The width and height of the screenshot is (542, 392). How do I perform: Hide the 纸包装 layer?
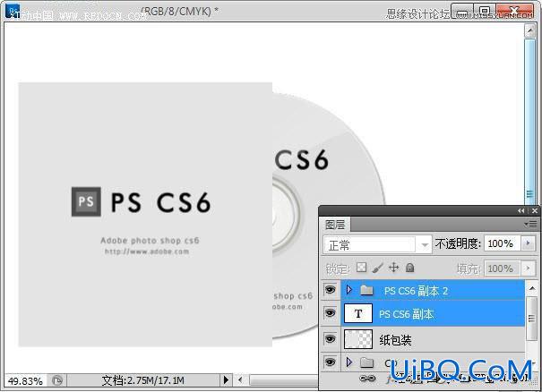click(x=330, y=339)
